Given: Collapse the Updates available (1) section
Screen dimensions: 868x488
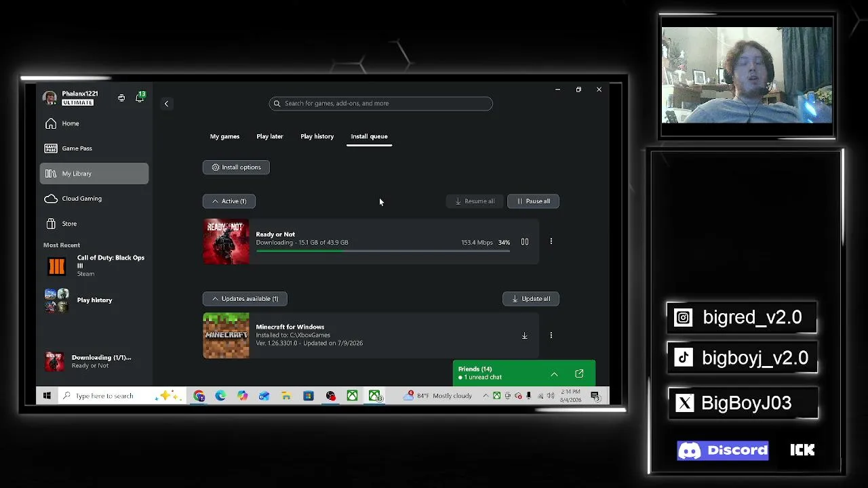Looking at the screenshot, I should coord(245,299).
